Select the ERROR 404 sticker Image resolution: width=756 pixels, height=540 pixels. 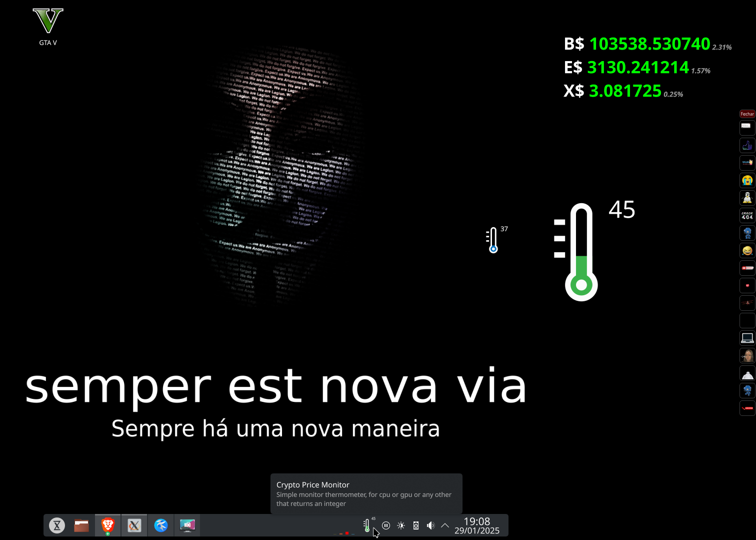747,215
